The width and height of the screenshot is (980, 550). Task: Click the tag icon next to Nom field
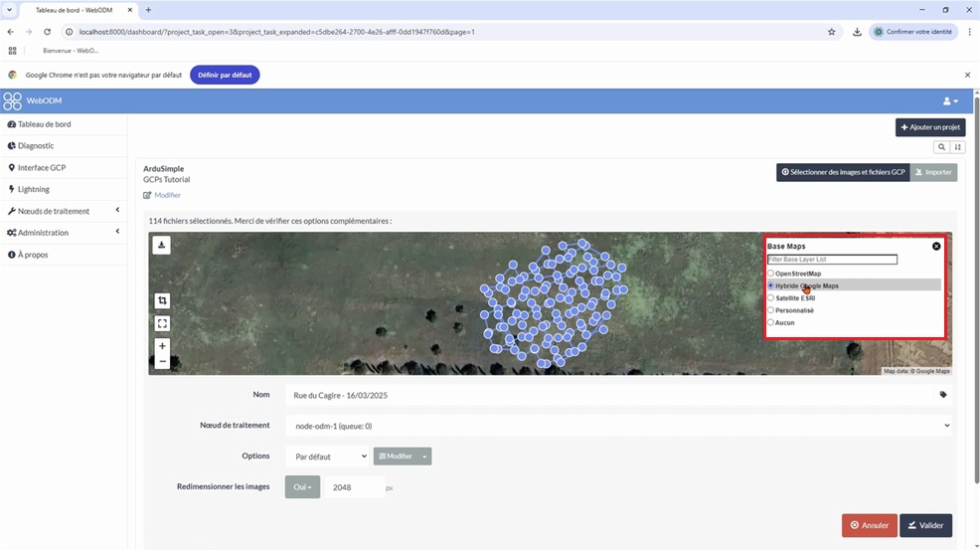[x=943, y=395]
